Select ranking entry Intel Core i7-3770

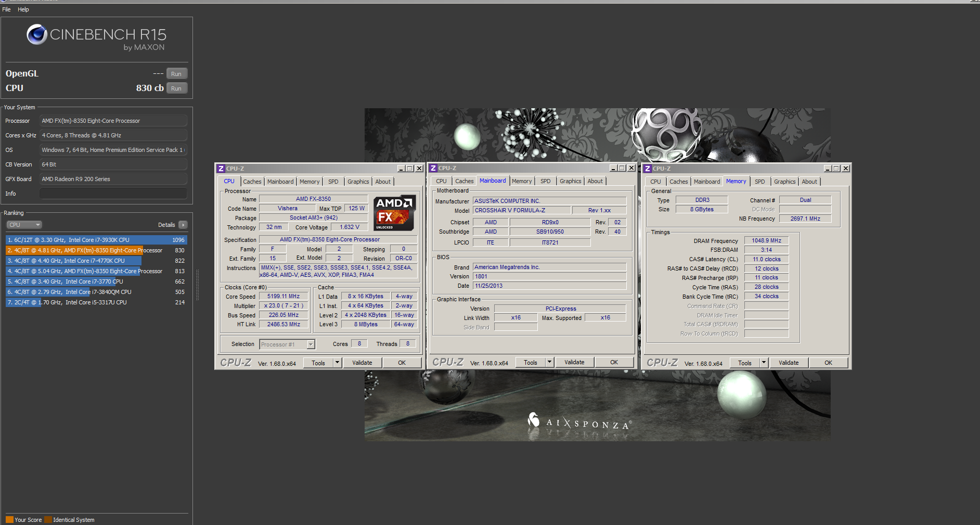pos(96,281)
